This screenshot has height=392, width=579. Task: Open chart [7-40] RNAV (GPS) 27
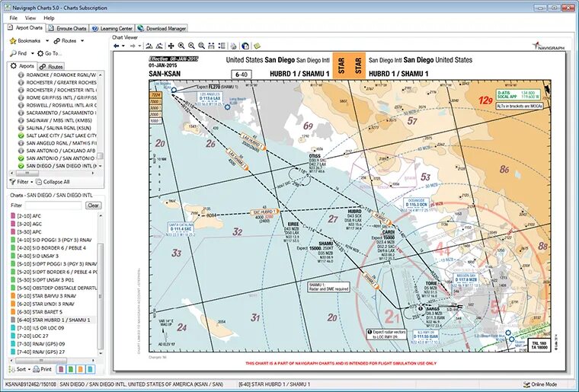(x=38, y=352)
